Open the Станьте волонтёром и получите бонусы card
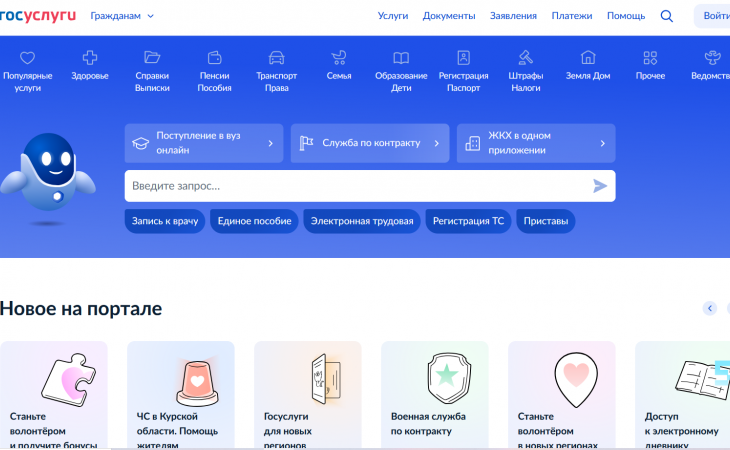Image resolution: width=730 pixels, height=450 pixels. [x=54, y=396]
